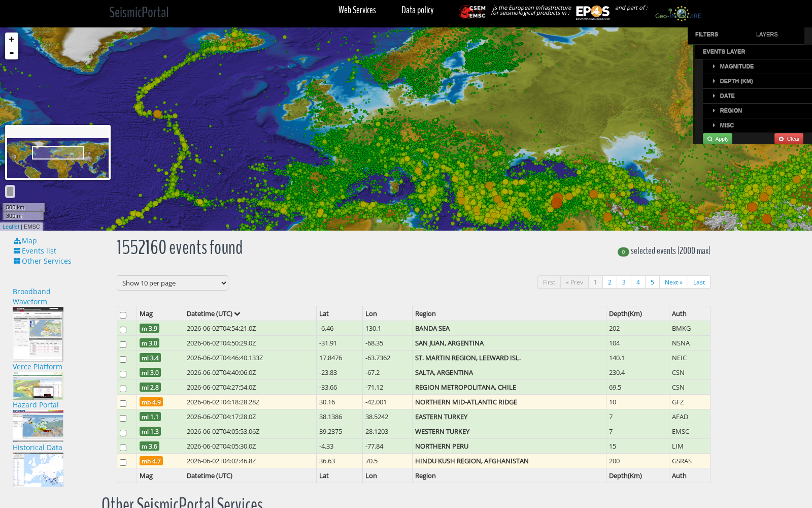Viewport: 812px width, 508px height.
Task: Click the Broadband Waveform thumbnail
Action: pos(38,334)
